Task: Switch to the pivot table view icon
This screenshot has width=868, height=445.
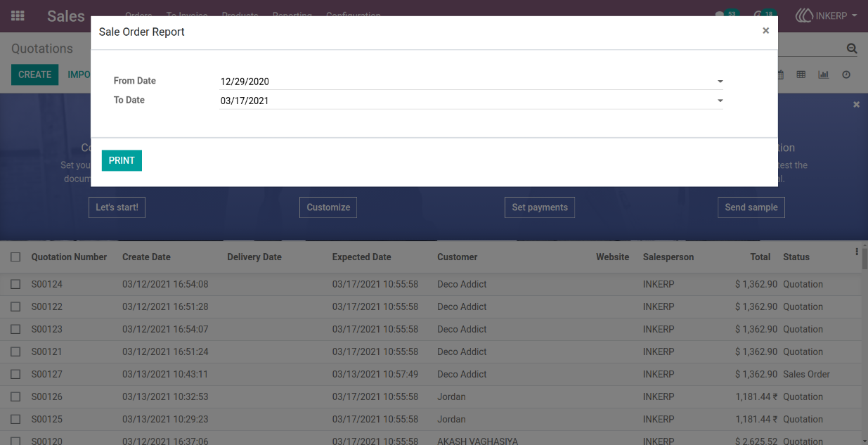Action: [801, 75]
